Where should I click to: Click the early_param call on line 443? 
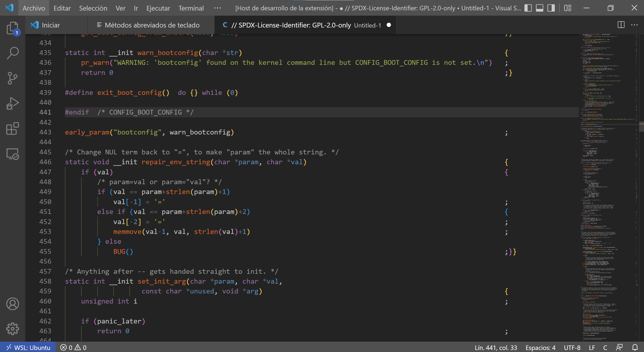[87, 132]
